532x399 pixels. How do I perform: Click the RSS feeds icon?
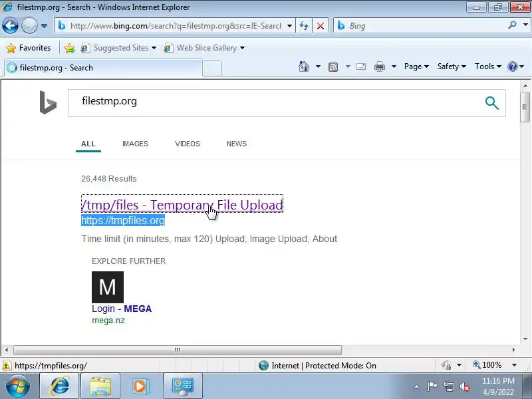click(333, 67)
